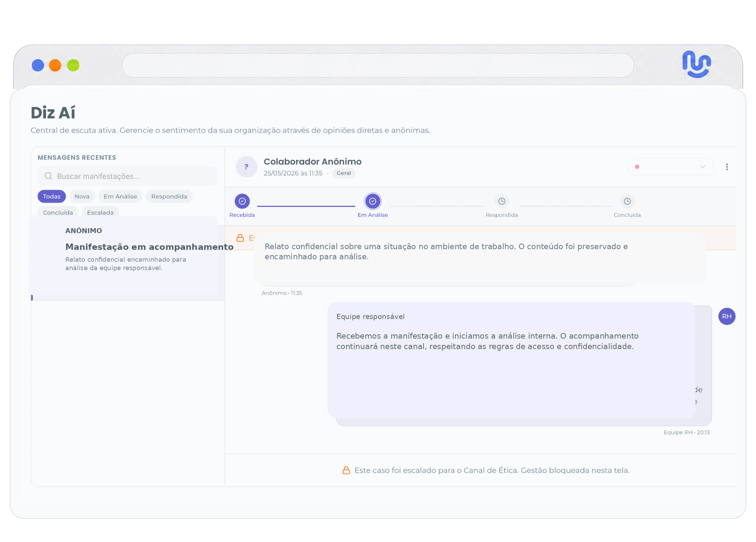Click the RH team avatar badge
The width and height of the screenshot is (756, 542).
click(727, 316)
